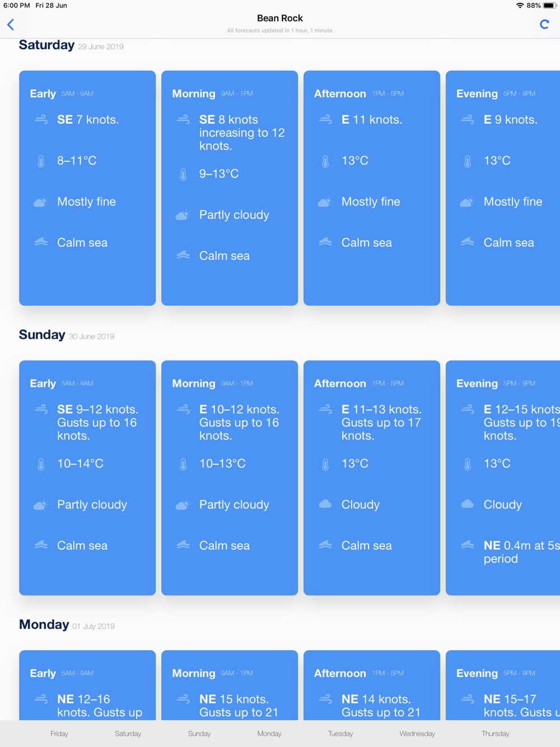Screen dimensions: 560x747
Task: Switch to the Thursday tab
Action: 496,734
